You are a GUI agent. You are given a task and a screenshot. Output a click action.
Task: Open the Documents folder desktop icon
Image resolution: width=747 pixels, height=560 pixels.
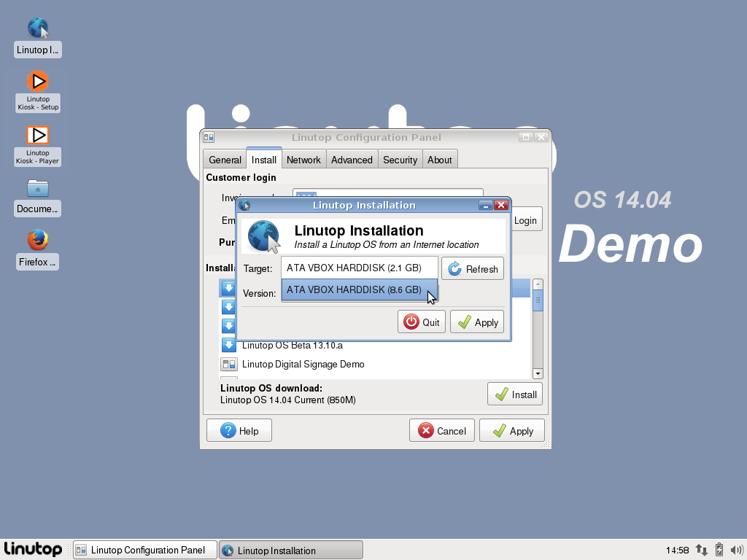[38, 198]
